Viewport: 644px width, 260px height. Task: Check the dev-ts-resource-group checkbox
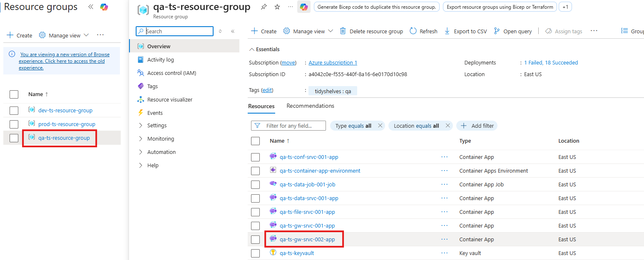(x=14, y=111)
